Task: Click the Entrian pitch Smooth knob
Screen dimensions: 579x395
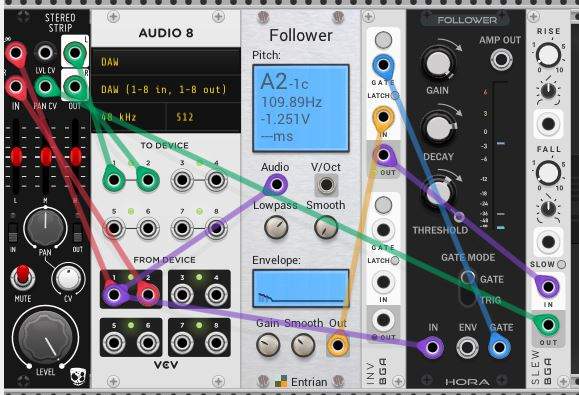Action: pos(326,227)
